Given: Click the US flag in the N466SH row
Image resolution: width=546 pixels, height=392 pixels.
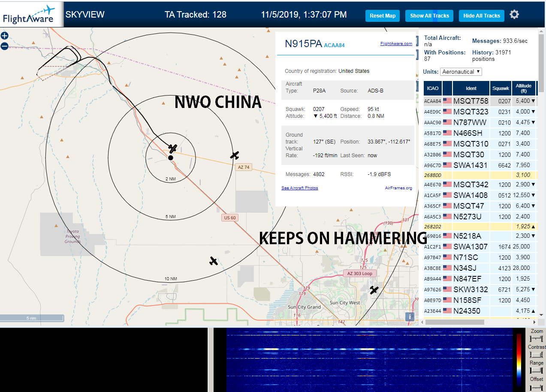Looking at the screenshot, I should click(447, 133).
